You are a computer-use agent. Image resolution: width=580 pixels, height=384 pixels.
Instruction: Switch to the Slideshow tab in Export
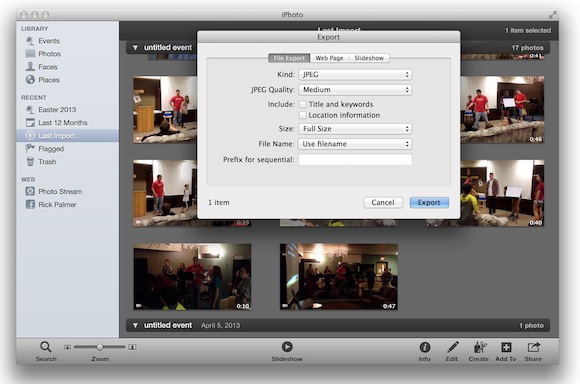[369, 58]
